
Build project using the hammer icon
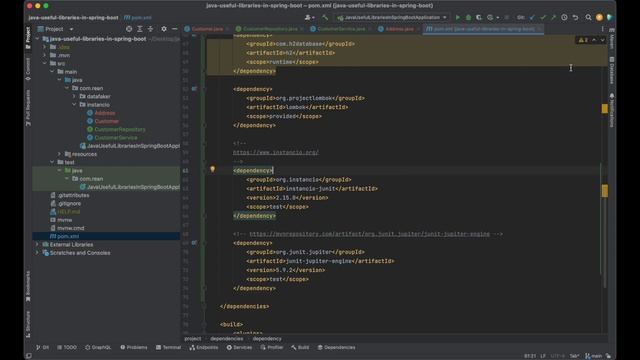click(x=325, y=18)
